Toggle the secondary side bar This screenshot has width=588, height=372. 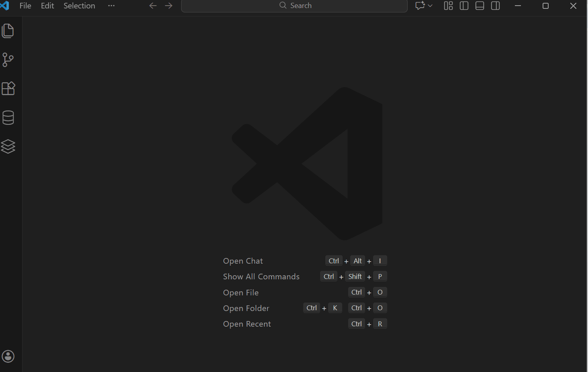[496, 6]
